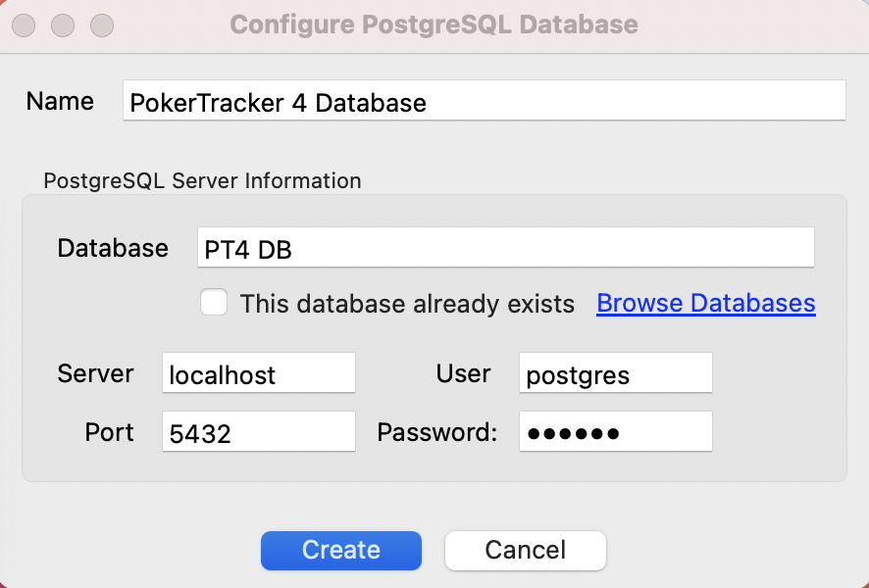Viewport: 869px width, 588px height.
Task: Click the "Configure PostgreSQL Database" title bar text
Action: coord(434,24)
